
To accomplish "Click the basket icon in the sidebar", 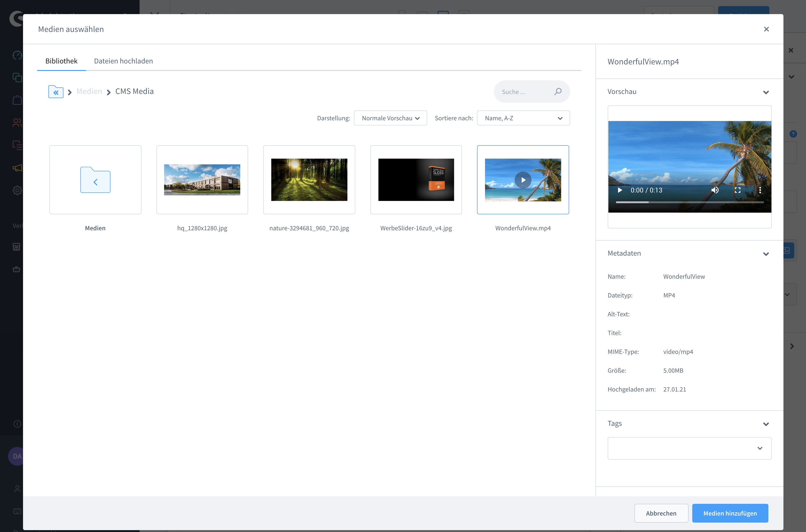I will [16, 269].
